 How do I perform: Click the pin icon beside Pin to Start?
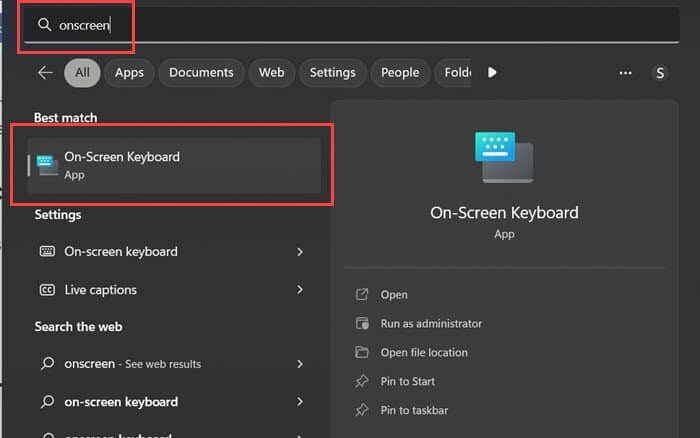click(x=362, y=381)
